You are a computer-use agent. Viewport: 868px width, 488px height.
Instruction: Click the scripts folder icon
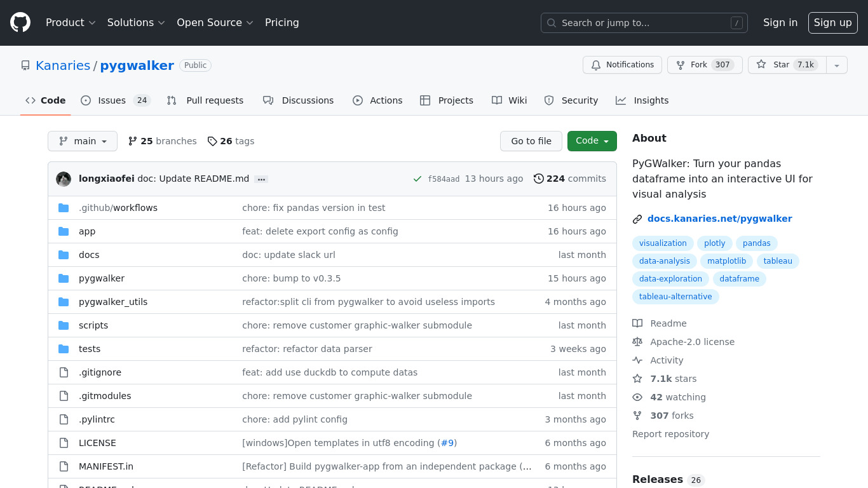(x=64, y=325)
